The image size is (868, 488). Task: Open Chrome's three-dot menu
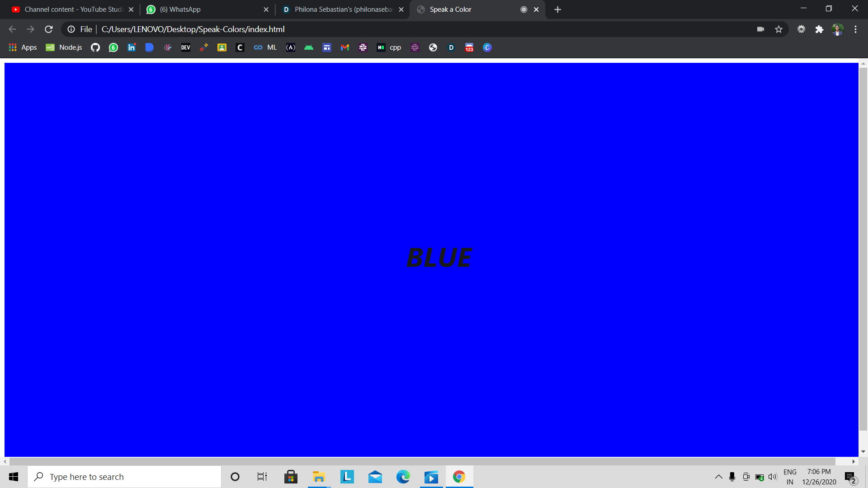[x=855, y=29]
